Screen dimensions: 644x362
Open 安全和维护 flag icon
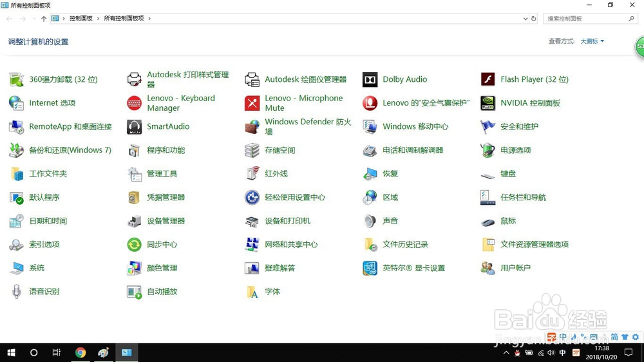point(488,126)
